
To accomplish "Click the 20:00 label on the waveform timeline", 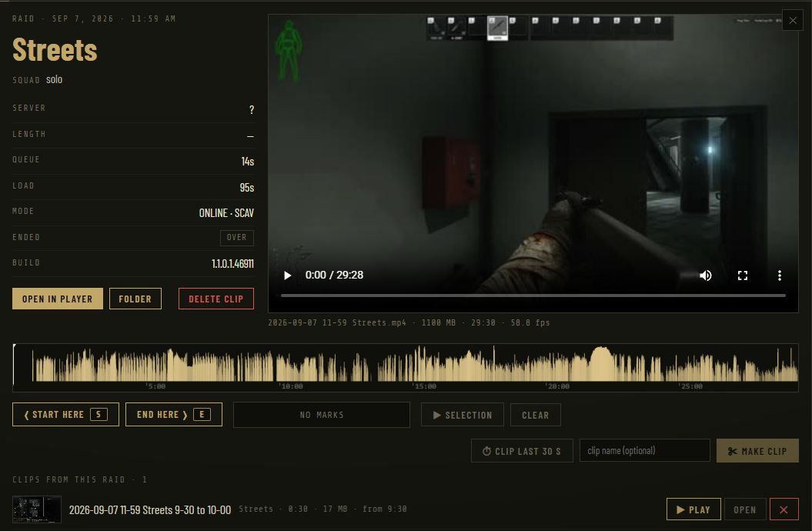I will coord(558,386).
